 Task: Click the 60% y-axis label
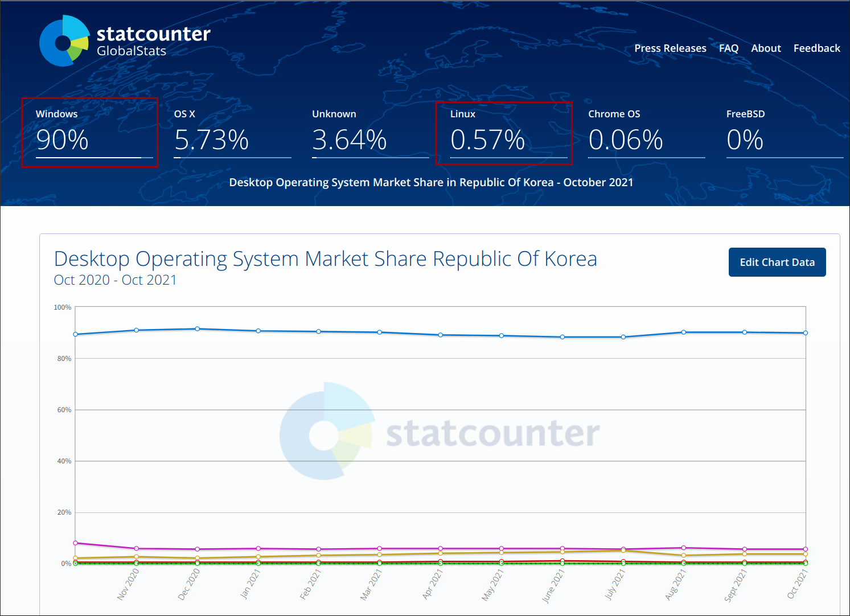click(x=64, y=410)
